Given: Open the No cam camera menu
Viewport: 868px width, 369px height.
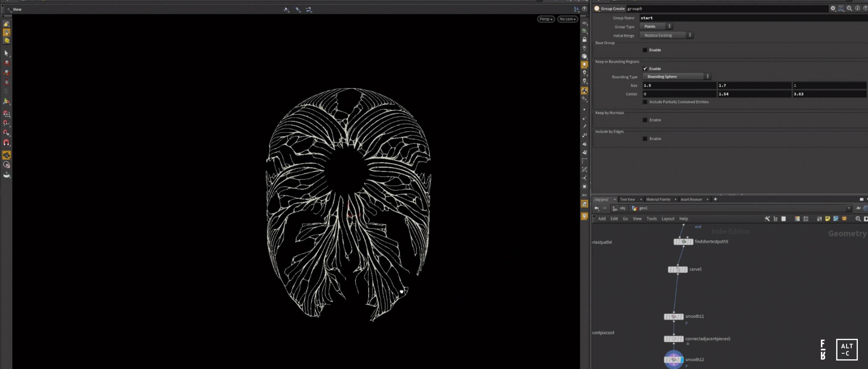Looking at the screenshot, I should [x=568, y=19].
